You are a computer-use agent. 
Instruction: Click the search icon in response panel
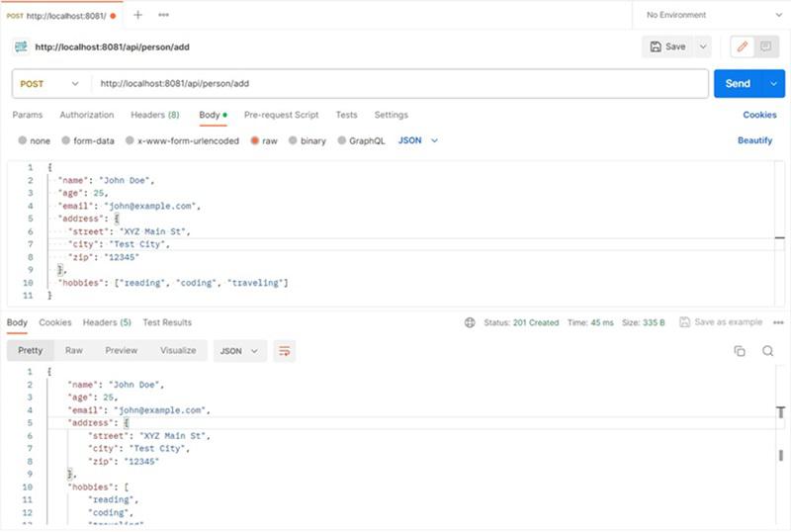pyautogui.click(x=767, y=351)
